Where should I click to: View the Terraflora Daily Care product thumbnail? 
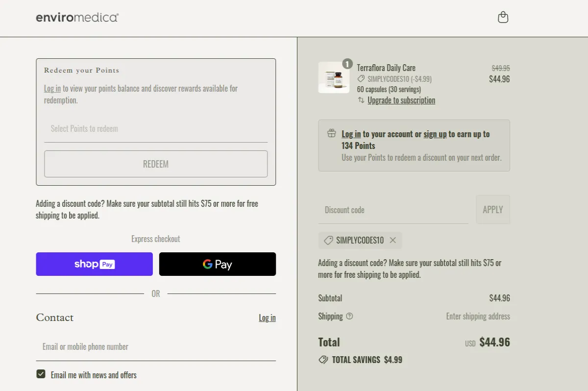(333, 77)
